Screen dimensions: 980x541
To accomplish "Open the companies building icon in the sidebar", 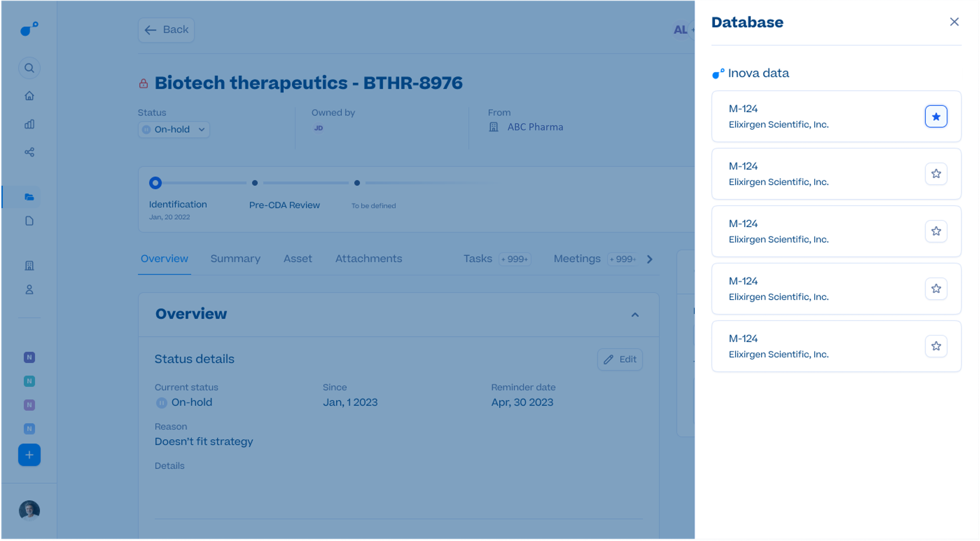I will click(29, 266).
